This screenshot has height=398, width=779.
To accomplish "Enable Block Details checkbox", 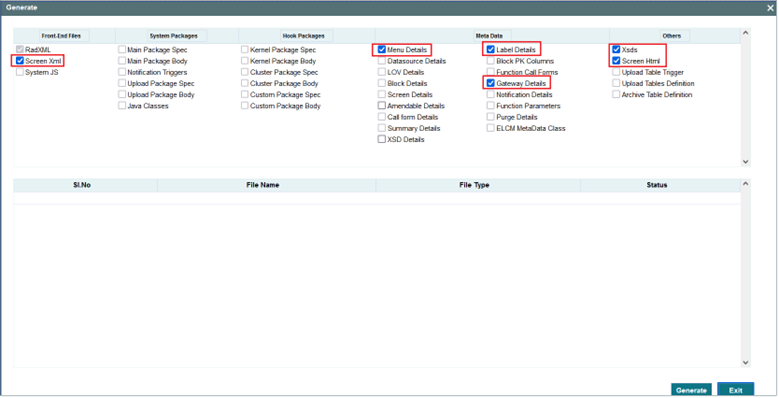I will coord(382,83).
